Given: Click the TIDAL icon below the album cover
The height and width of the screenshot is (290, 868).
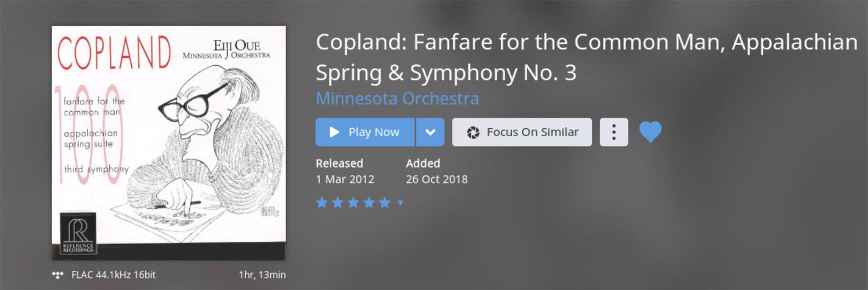Looking at the screenshot, I should click(58, 275).
